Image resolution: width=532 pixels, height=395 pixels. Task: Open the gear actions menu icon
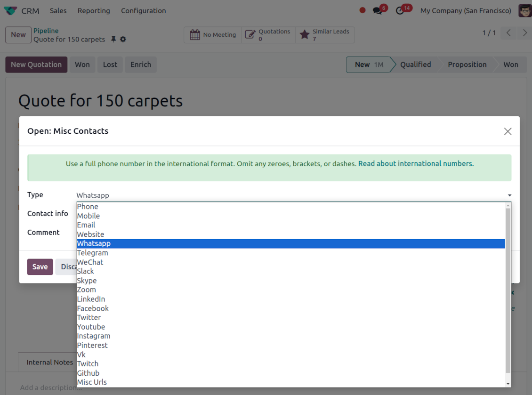[123, 40]
